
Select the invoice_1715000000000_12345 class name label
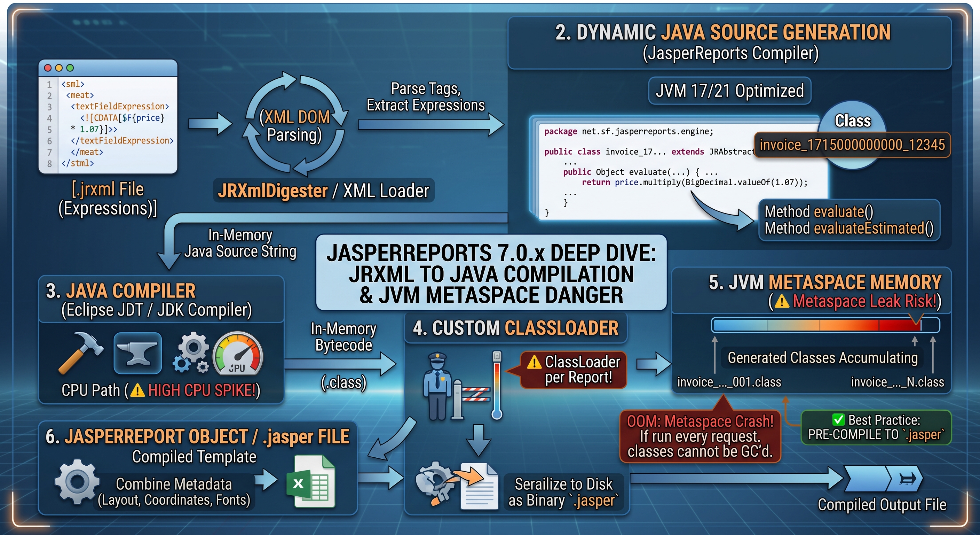click(852, 145)
